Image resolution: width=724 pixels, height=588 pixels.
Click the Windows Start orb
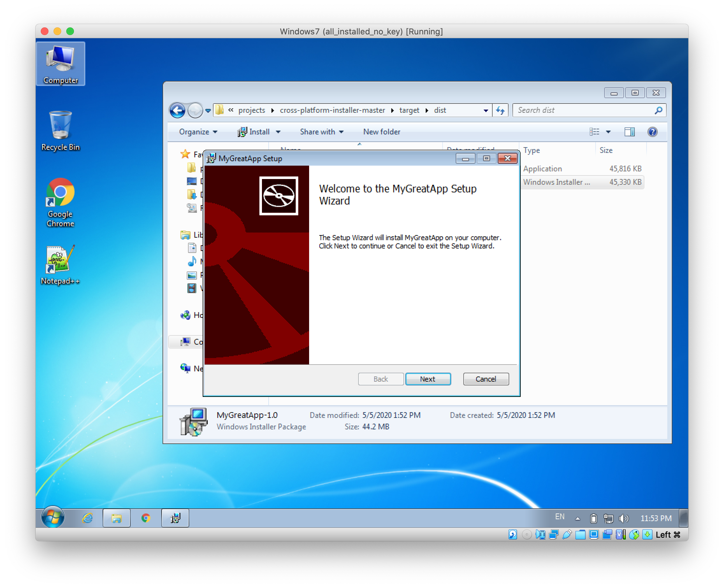(x=53, y=517)
